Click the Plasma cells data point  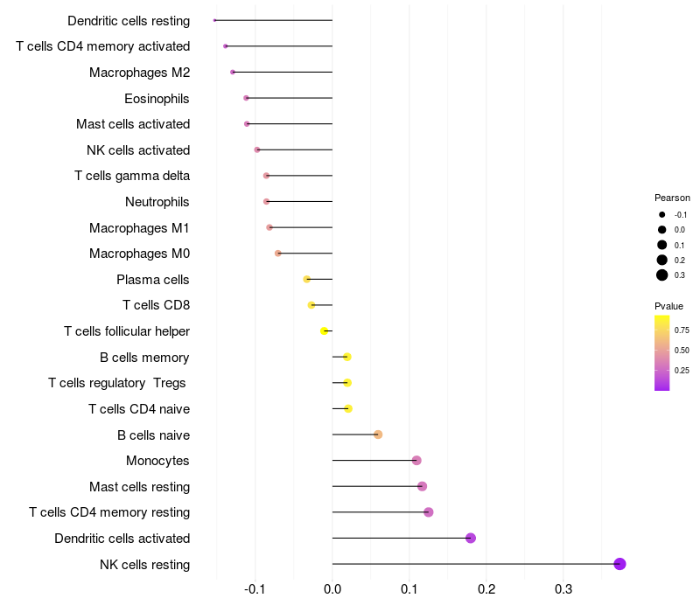pos(307,279)
